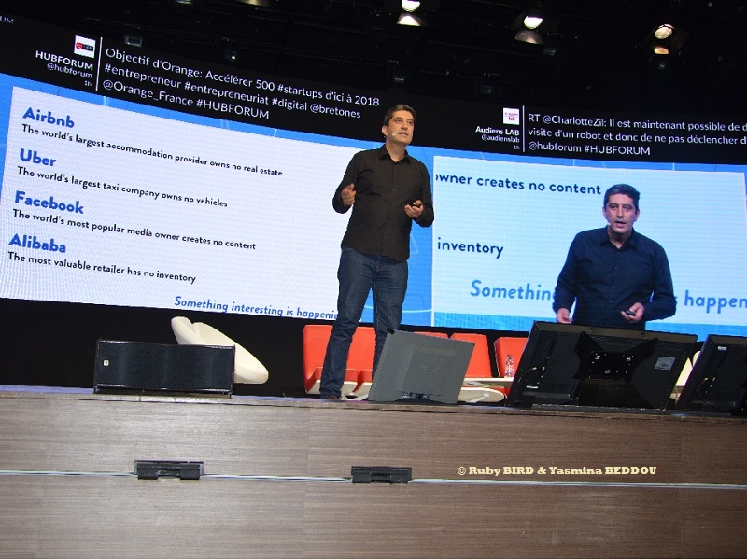Select the "Facebook" heading on the slide
The width and height of the screenshot is (747, 560).
(x=49, y=202)
